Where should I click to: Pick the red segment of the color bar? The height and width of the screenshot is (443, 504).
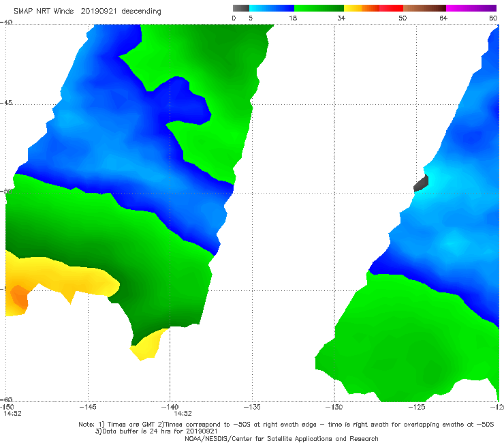click(391, 8)
